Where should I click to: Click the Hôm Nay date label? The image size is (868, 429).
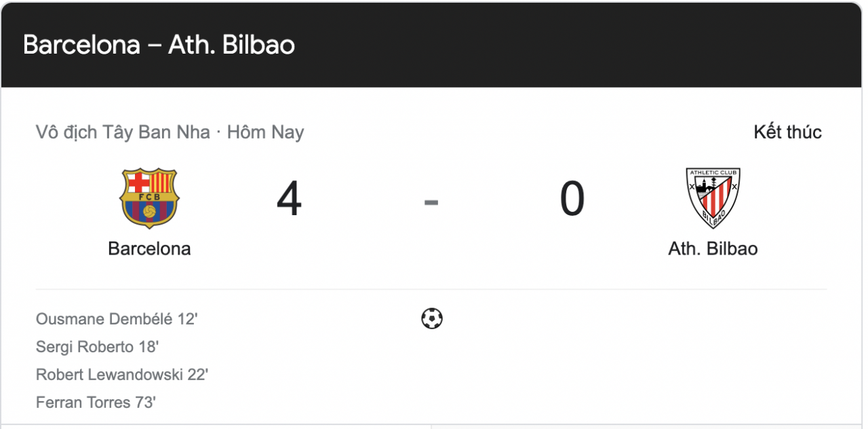click(266, 132)
